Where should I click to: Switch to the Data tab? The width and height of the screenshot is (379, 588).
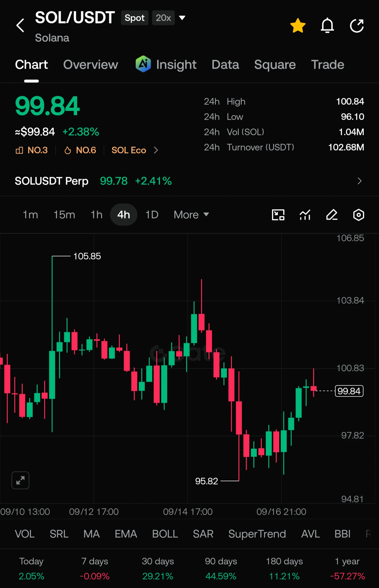pos(225,65)
